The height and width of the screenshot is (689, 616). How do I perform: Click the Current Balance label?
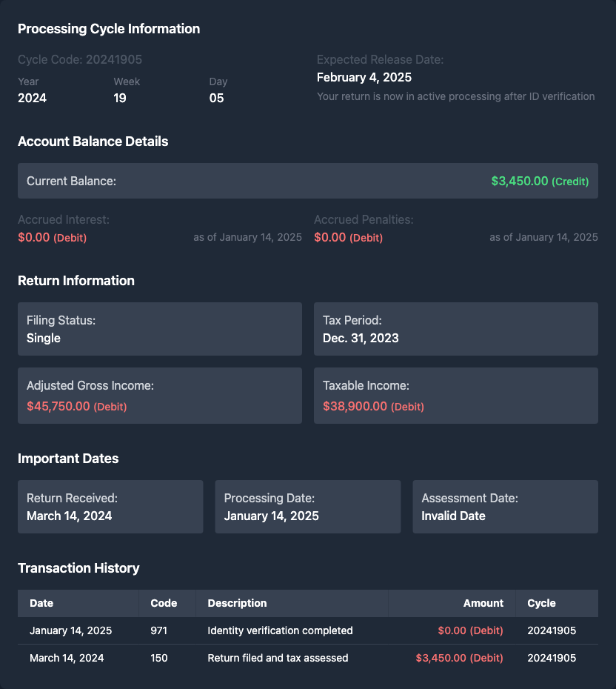click(x=71, y=181)
